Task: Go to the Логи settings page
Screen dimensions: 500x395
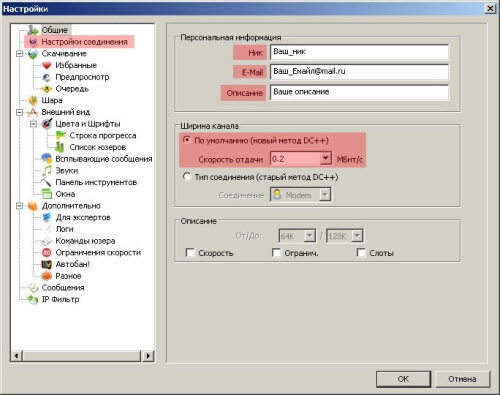Action: tap(64, 229)
